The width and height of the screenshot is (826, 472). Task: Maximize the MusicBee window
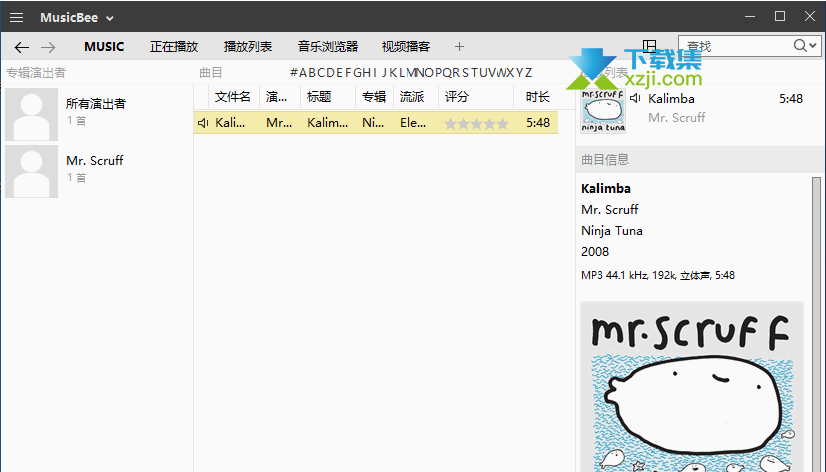(x=780, y=17)
